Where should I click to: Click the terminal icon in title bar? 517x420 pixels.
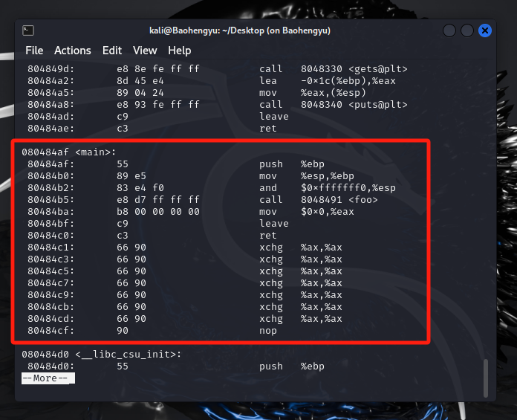[28, 30]
